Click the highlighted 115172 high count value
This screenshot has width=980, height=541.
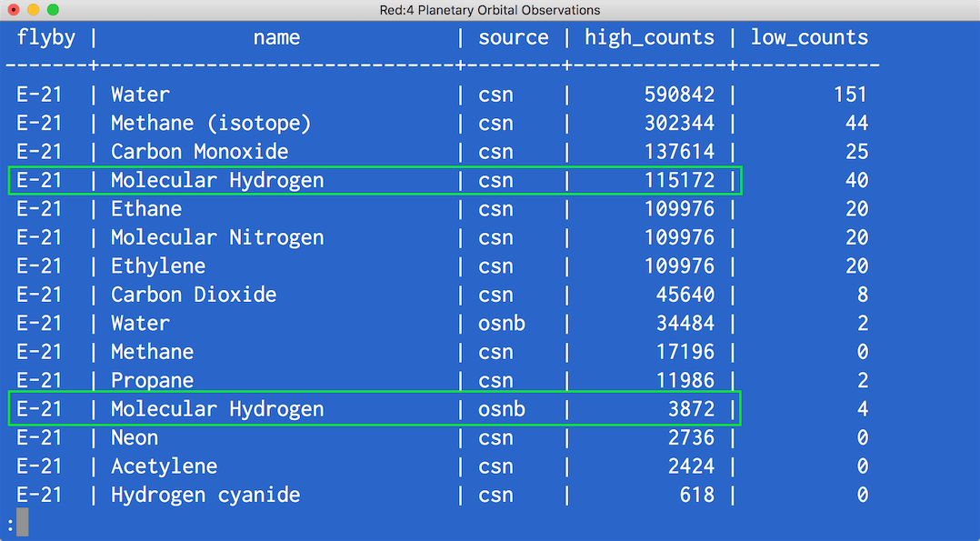679,180
